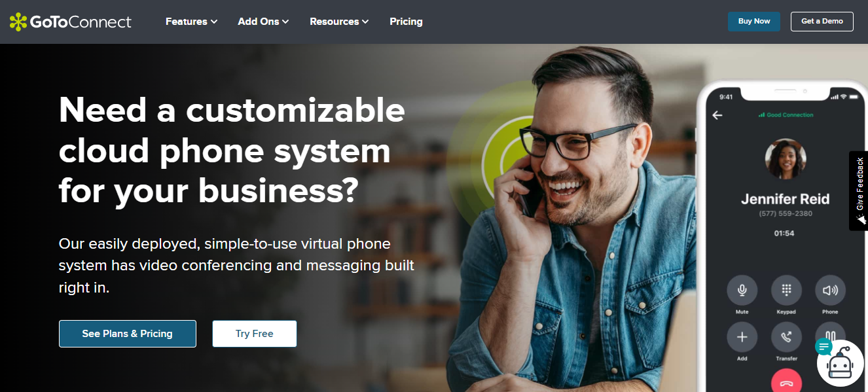Tap the Mute microphone icon on phone
The width and height of the screenshot is (868, 392).
pyautogui.click(x=742, y=290)
